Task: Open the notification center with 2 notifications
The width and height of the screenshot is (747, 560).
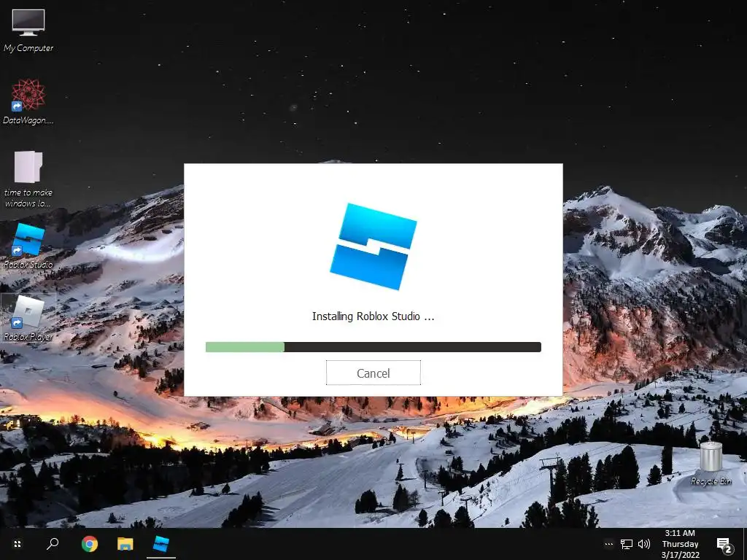Action: click(724, 545)
